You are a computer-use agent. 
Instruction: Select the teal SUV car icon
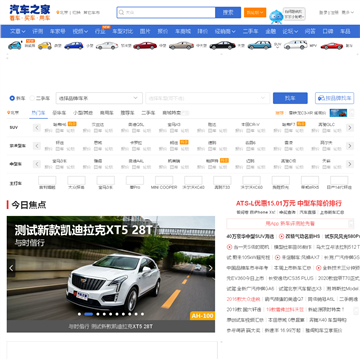coord(259,45)
